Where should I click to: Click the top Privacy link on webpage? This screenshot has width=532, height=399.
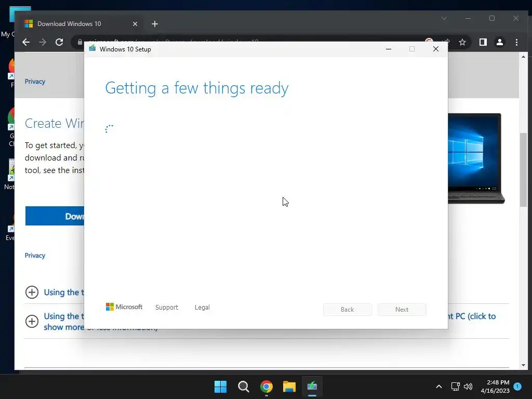point(35,82)
